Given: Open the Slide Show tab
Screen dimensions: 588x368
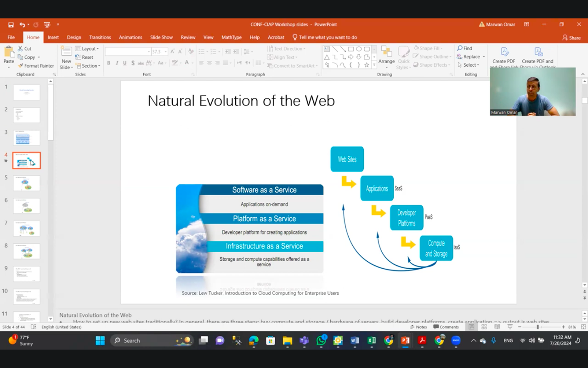Looking at the screenshot, I should point(161,37).
